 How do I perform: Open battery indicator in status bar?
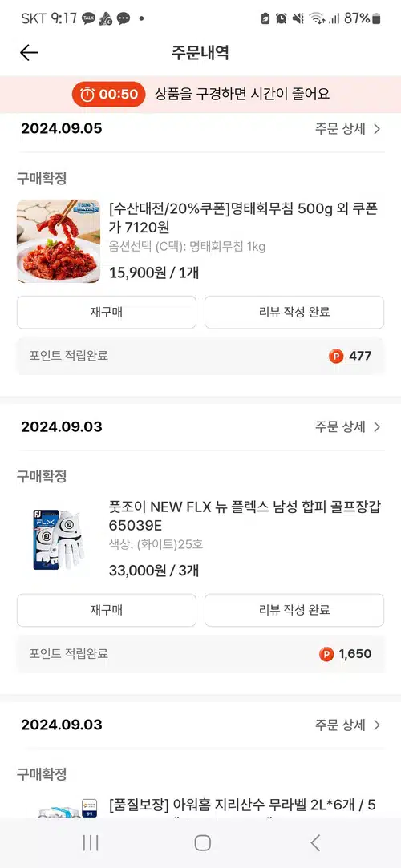377,18
